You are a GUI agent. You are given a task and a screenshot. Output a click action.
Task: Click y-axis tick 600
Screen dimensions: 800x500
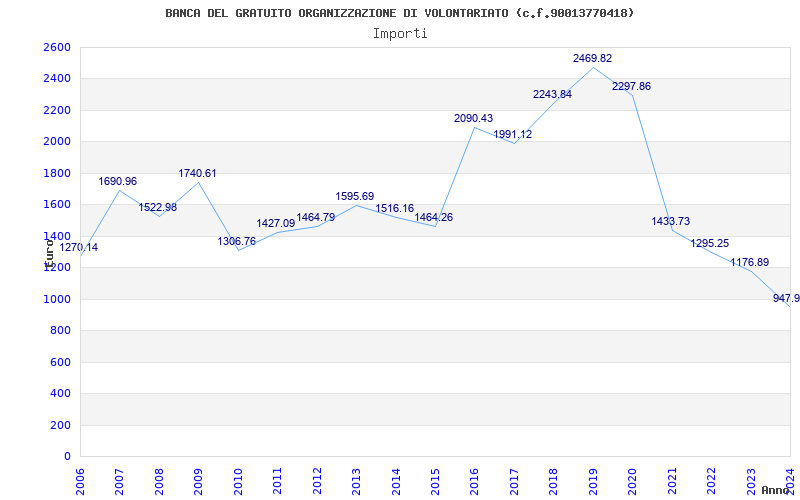(x=61, y=362)
